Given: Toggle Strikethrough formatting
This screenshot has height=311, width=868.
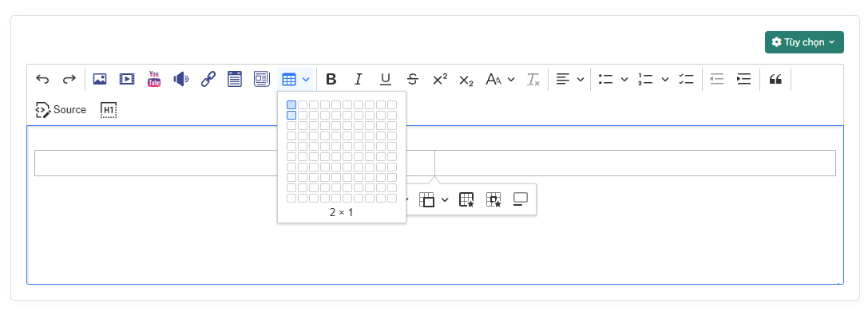Looking at the screenshot, I should click(412, 79).
